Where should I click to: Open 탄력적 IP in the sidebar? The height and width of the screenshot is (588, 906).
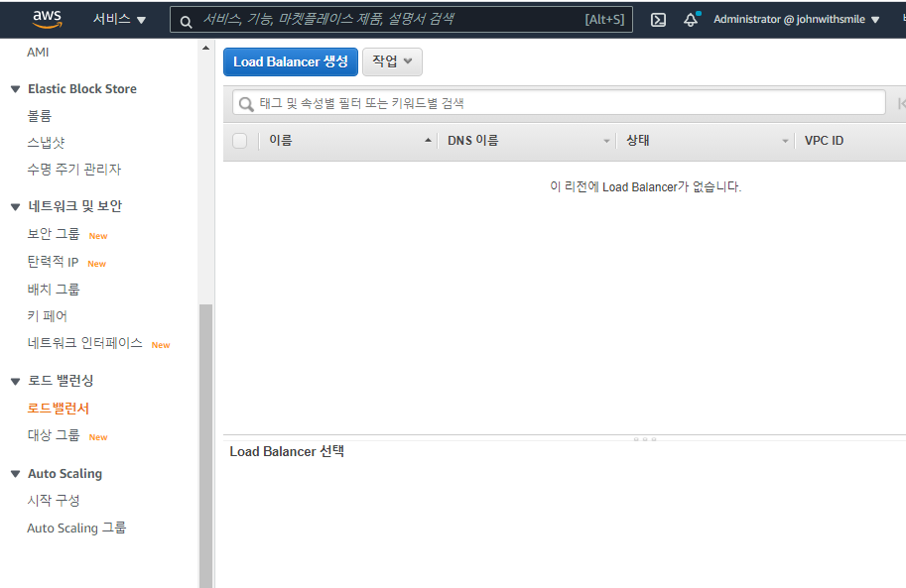point(53,262)
